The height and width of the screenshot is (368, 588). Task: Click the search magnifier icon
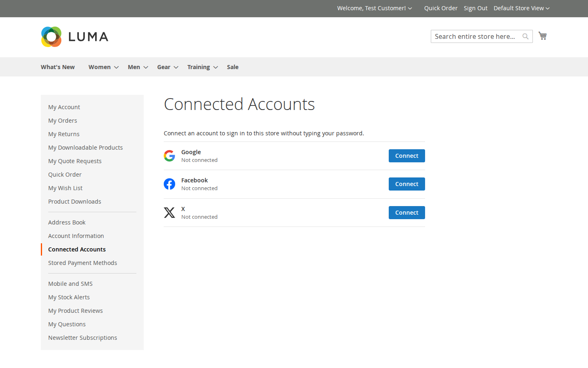click(x=526, y=36)
